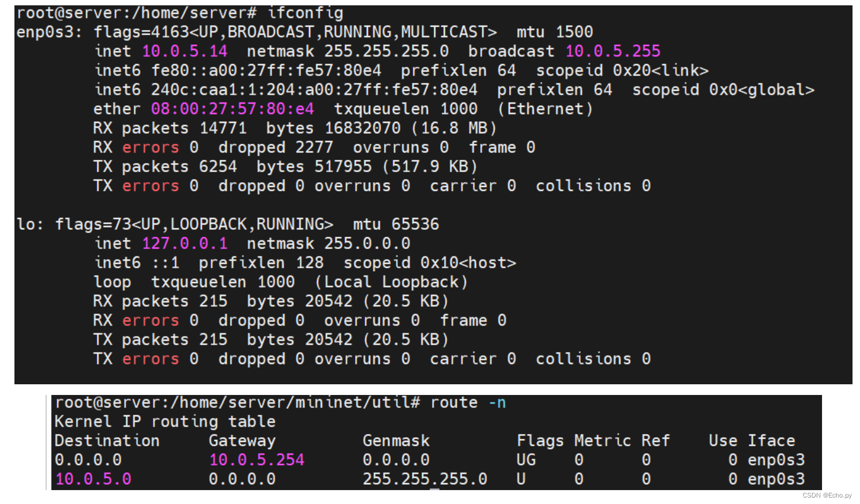860x504 pixels.
Task: Click txqueuelen 1000 on the ether line
Action: pyautogui.click(x=406, y=109)
